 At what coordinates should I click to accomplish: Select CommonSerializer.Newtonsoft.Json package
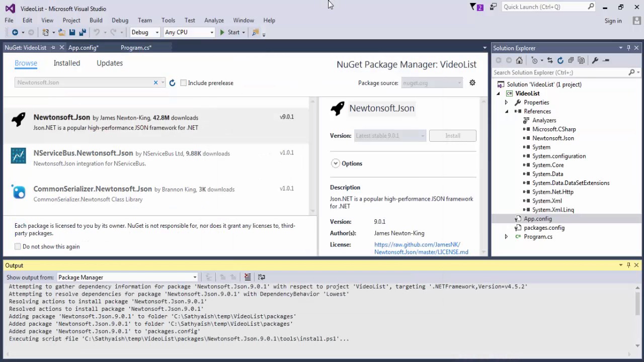point(156,194)
